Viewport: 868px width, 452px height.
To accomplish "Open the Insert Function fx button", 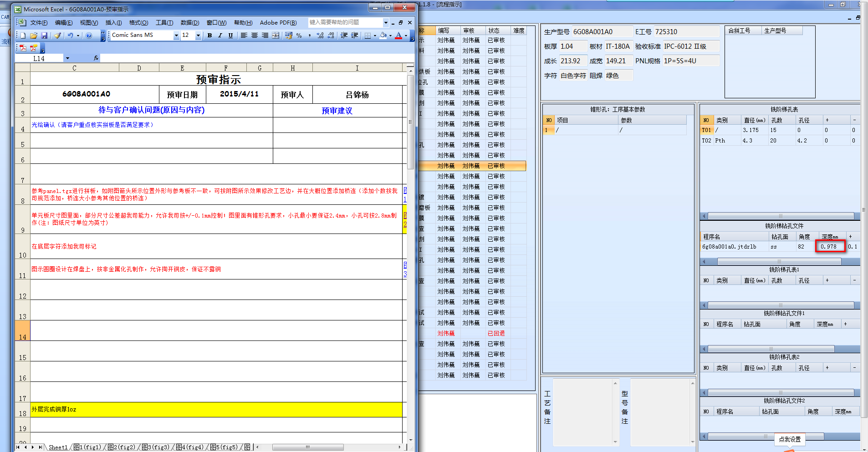I will 96,58.
